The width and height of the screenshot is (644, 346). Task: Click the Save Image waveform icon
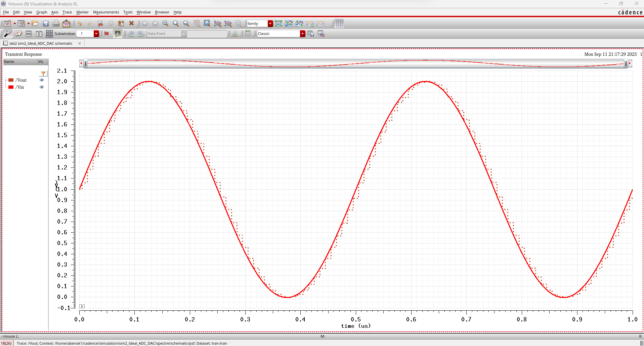tap(67, 24)
